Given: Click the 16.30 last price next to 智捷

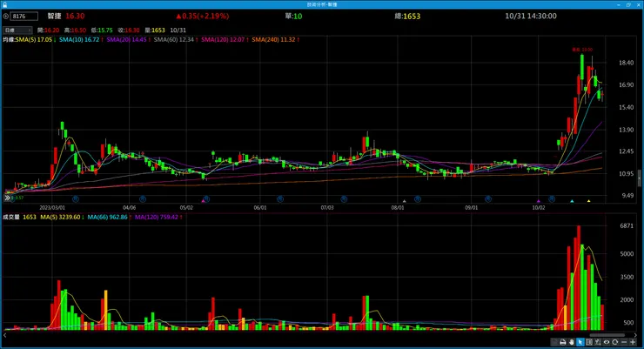Looking at the screenshot, I should coord(75,16).
